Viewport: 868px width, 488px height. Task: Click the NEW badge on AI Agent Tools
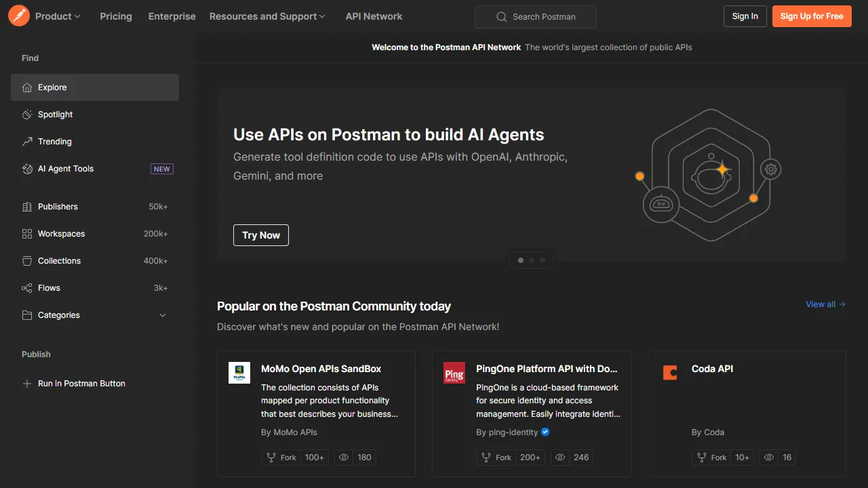click(162, 169)
